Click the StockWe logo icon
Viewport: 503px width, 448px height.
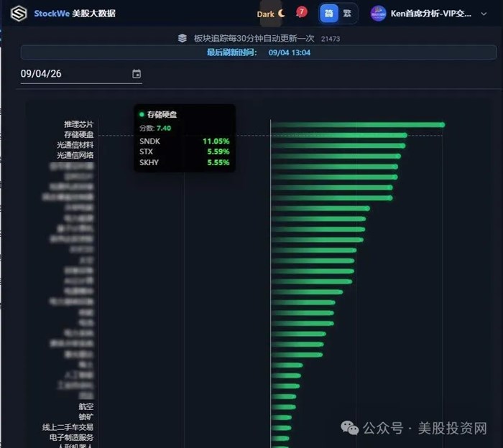click(19, 14)
